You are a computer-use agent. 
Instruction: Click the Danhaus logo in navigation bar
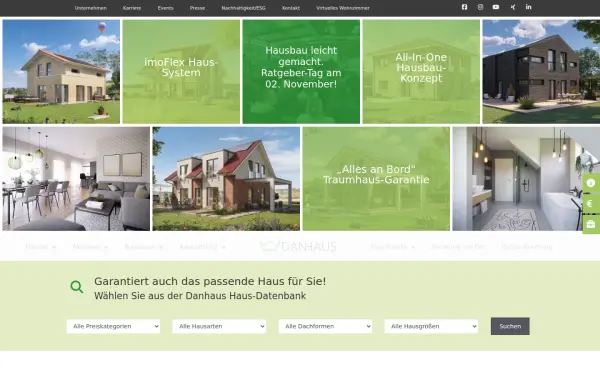(298, 246)
